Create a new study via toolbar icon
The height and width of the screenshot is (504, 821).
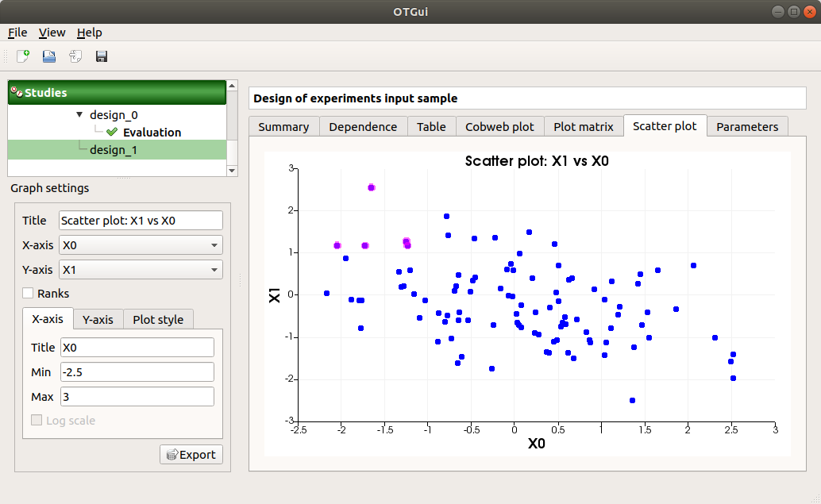(21, 56)
